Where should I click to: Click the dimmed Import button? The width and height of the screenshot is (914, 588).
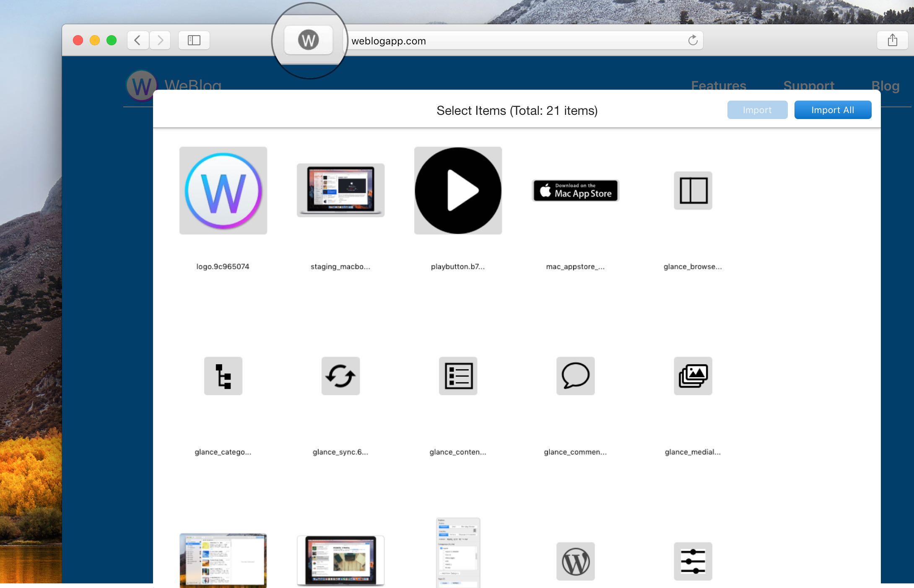pyautogui.click(x=757, y=110)
